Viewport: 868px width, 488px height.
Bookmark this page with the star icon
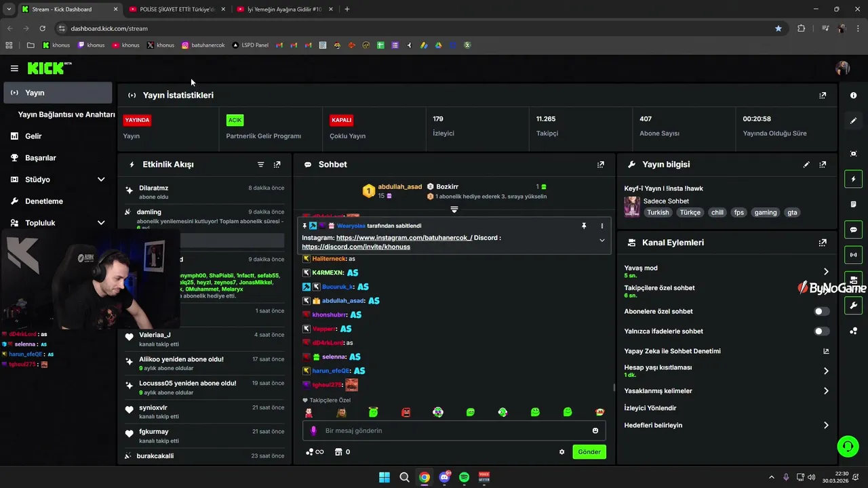tap(778, 28)
